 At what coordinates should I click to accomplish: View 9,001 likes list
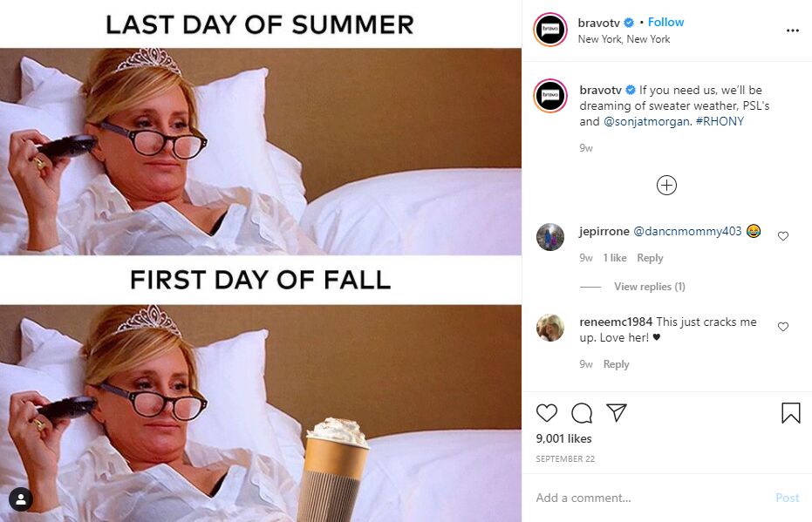click(563, 438)
